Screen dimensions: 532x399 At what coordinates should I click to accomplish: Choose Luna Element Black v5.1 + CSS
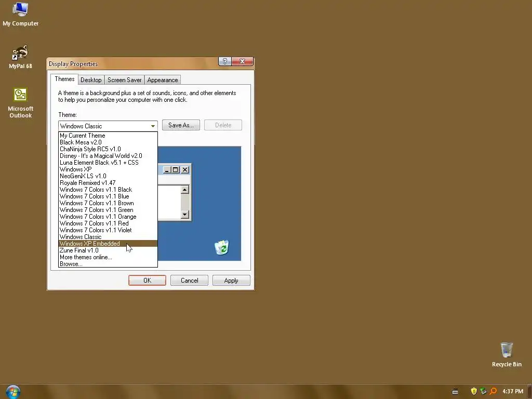(108, 163)
